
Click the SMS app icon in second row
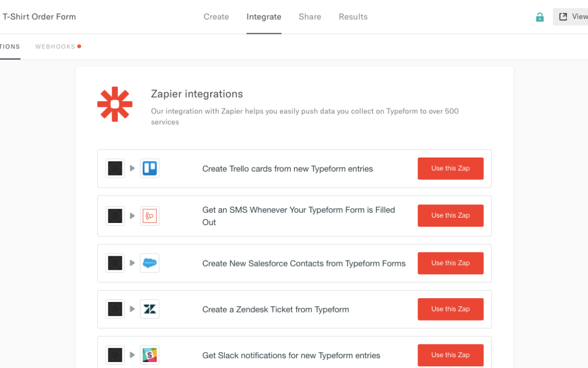tap(150, 216)
